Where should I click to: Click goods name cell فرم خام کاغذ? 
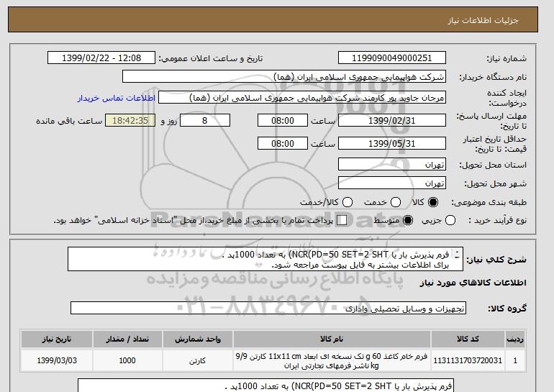coord(332,360)
